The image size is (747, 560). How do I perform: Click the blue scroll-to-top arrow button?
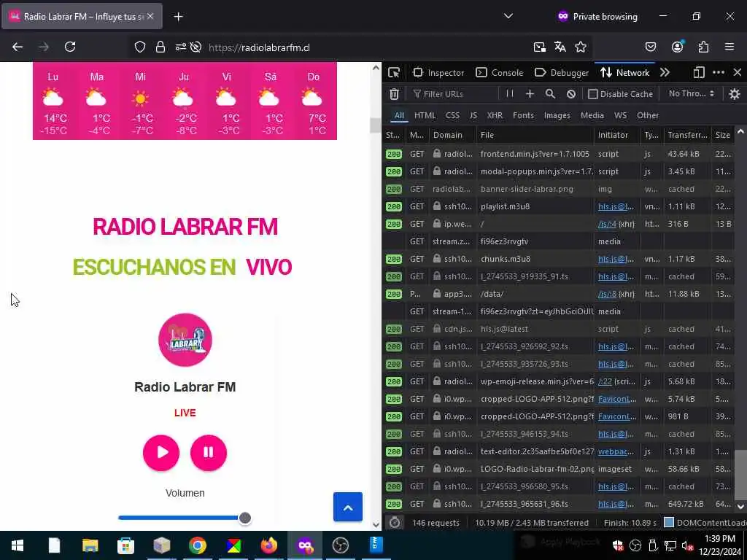348,507
